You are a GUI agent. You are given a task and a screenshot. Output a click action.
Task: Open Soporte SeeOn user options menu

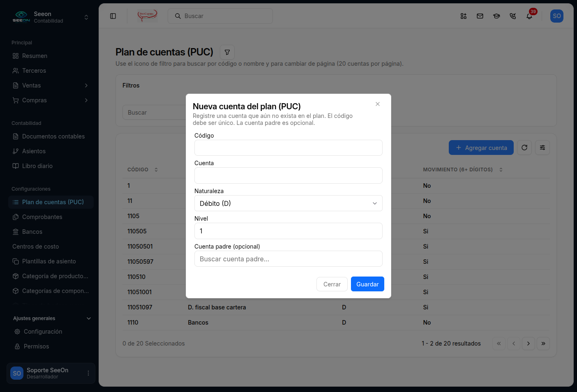click(88, 373)
